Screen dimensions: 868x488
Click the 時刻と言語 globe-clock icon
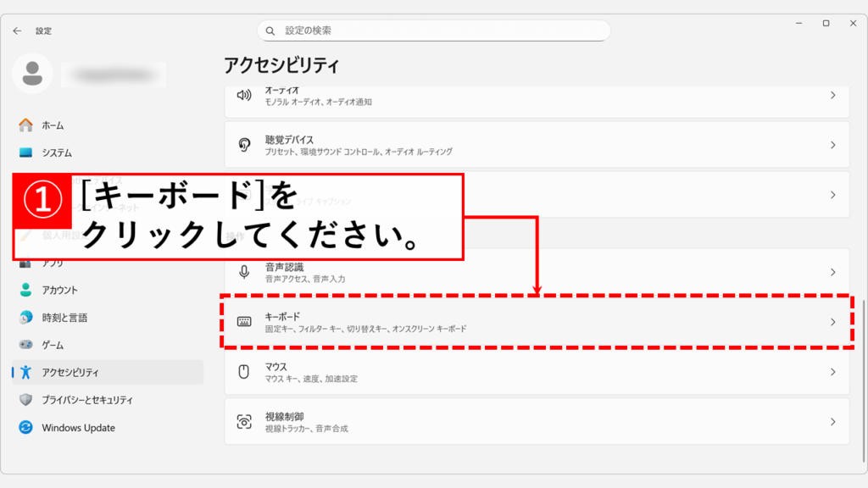(26, 318)
